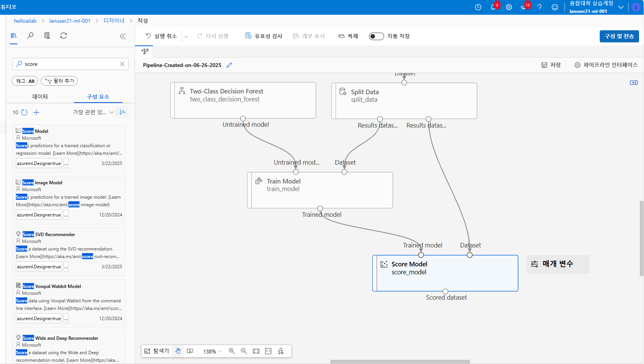Toggle the 태그: All filter chip
Image resolution: width=644 pixels, height=364 pixels.
click(x=25, y=81)
